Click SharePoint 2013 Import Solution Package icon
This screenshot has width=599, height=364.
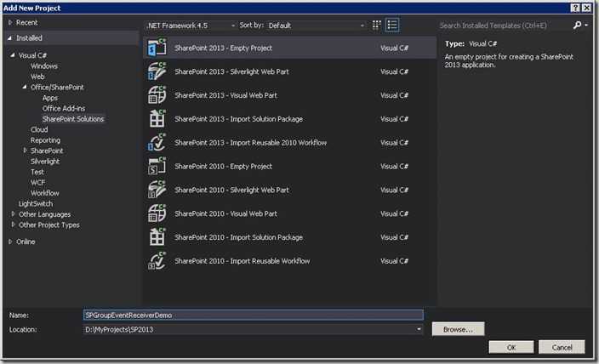coord(157,119)
